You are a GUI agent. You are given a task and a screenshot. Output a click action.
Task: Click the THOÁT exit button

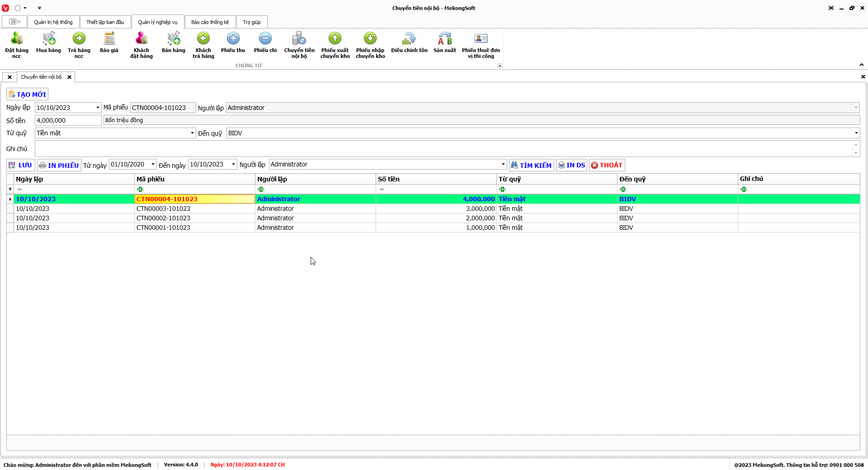tap(607, 165)
